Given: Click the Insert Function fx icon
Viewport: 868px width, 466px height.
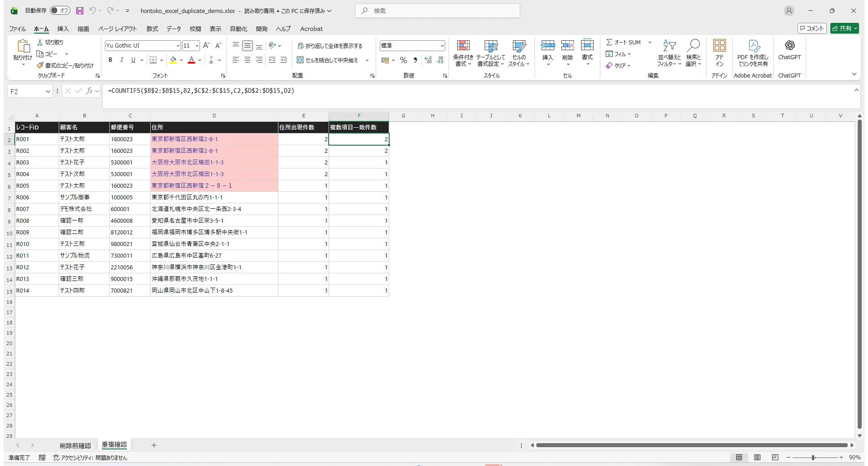Looking at the screenshot, I should [89, 91].
